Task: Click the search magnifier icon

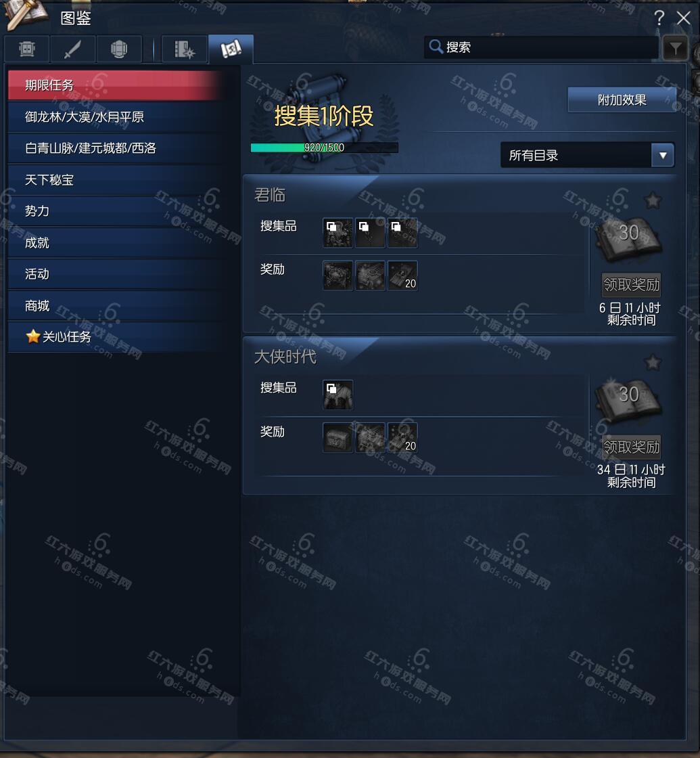Action: 436,47
